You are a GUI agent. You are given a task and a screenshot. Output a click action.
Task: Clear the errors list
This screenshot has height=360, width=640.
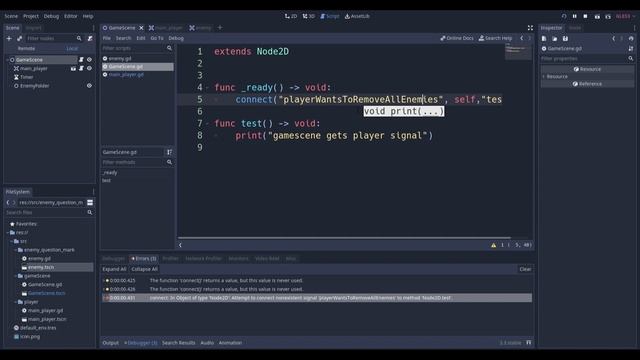tap(525, 269)
